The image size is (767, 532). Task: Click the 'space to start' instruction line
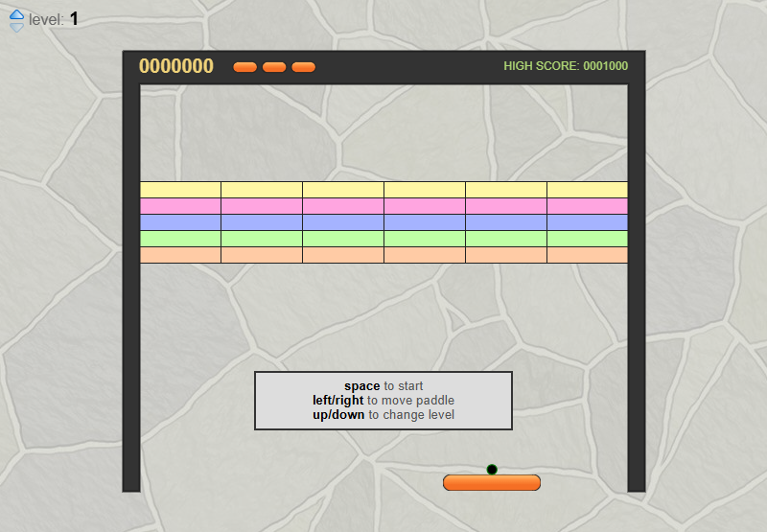(383, 385)
